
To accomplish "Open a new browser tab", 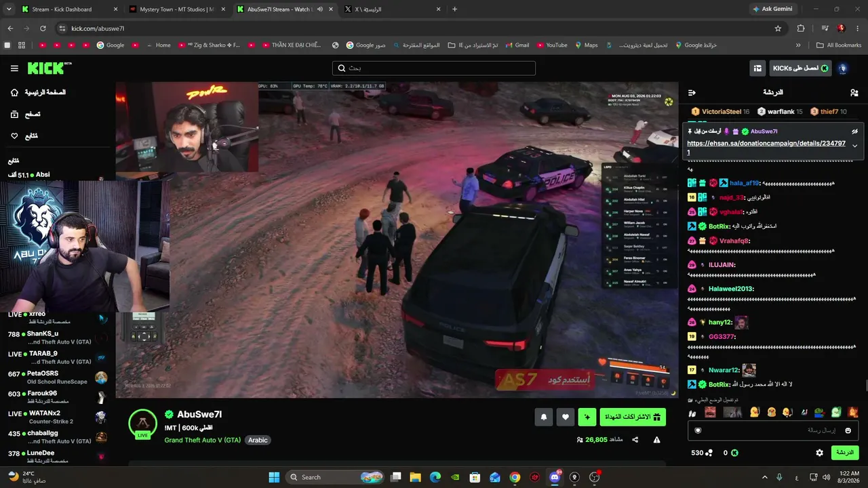I will tap(454, 9).
